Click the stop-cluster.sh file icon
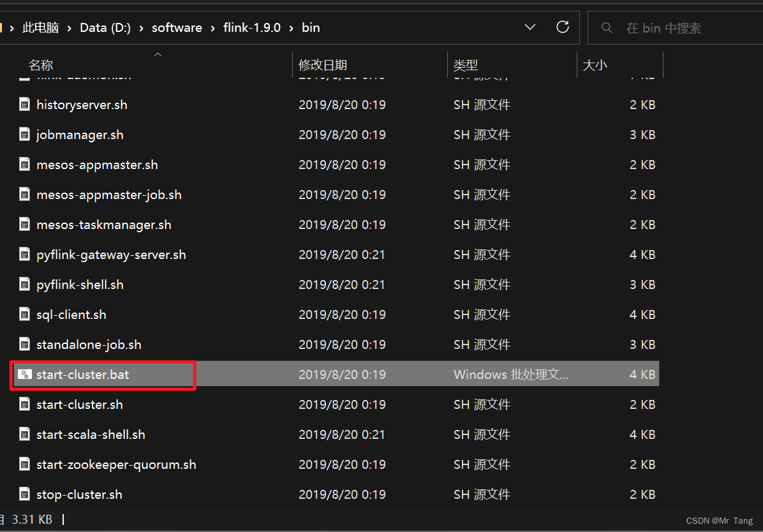763x532 pixels. point(24,494)
